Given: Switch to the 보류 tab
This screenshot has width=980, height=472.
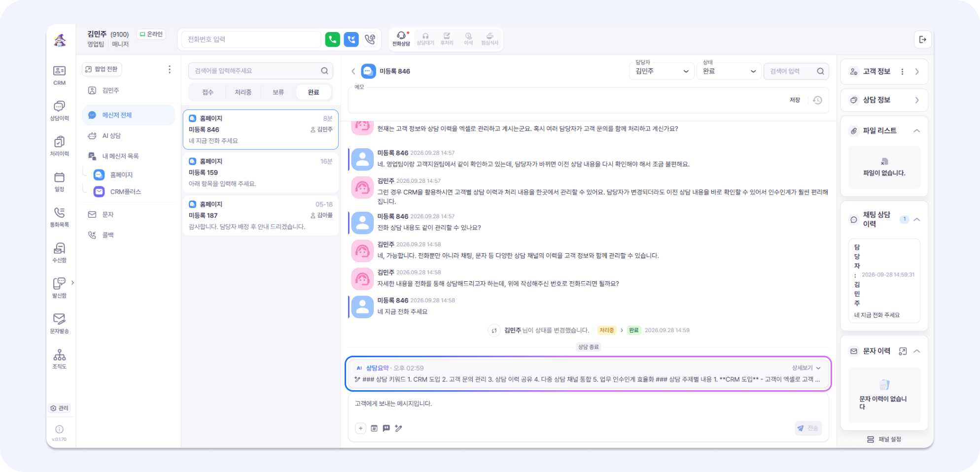Looking at the screenshot, I should click(279, 93).
